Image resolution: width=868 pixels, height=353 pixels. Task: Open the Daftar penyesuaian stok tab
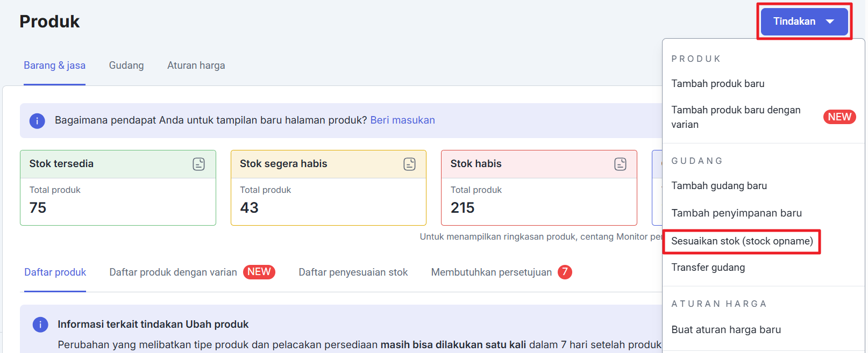[353, 272]
